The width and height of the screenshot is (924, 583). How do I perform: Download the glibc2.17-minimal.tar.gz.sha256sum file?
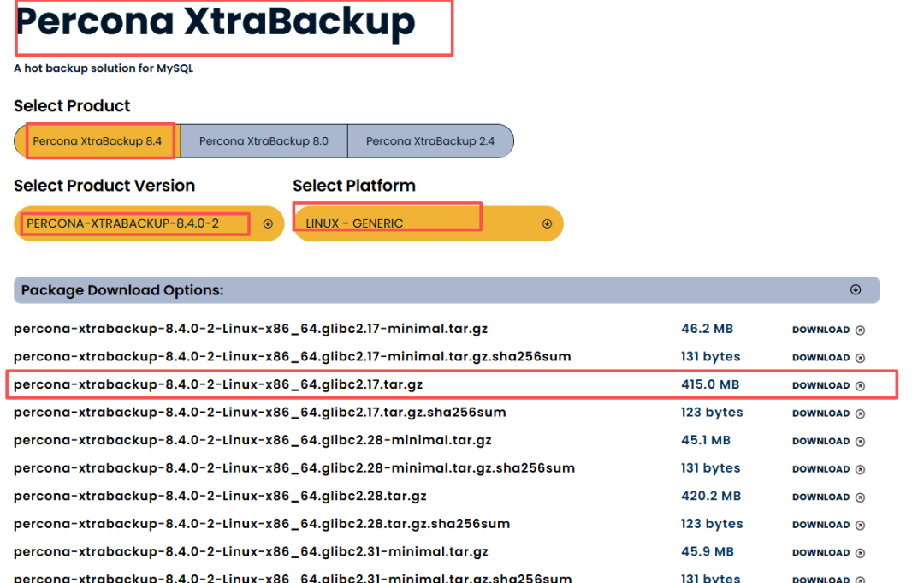point(828,357)
